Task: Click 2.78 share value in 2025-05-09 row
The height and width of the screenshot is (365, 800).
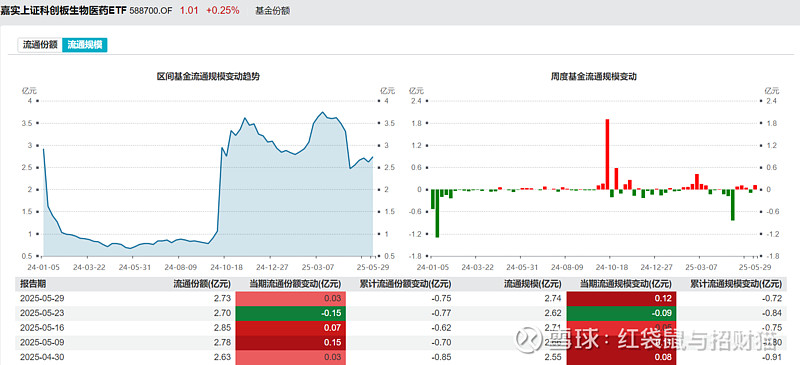Action: point(222,342)
